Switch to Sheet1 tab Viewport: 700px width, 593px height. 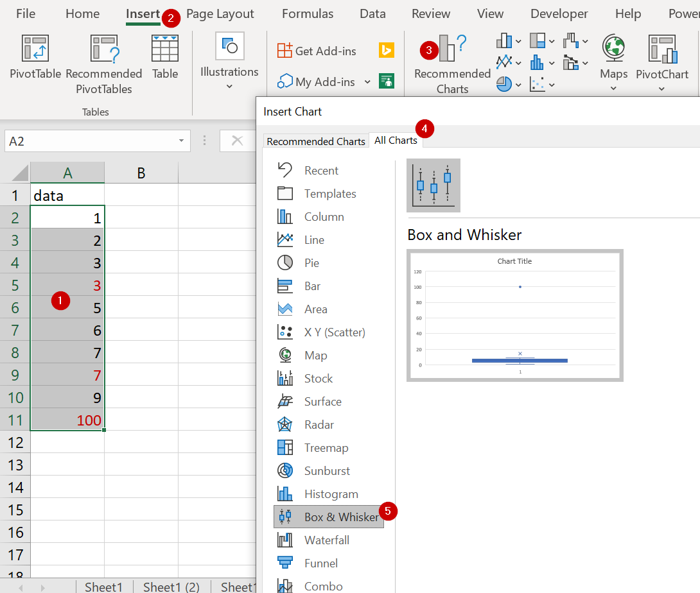pos(103,587)
